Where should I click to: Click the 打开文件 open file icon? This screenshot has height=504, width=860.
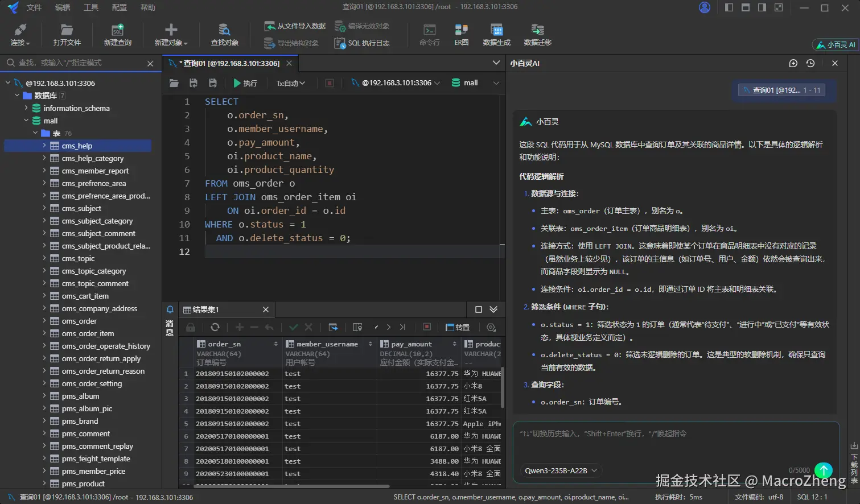[x=67, y=35]
